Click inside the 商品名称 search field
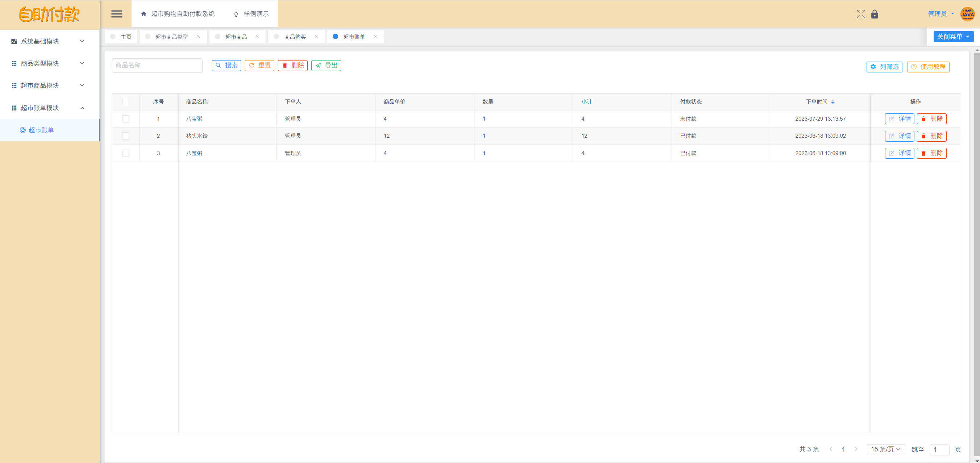Screen dimensions: 980x463 157,65
